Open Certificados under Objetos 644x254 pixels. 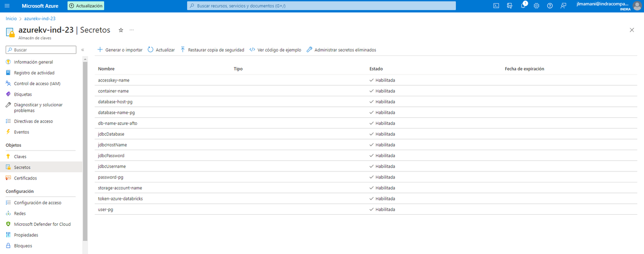pyautogui.click(x=25, y=178)
